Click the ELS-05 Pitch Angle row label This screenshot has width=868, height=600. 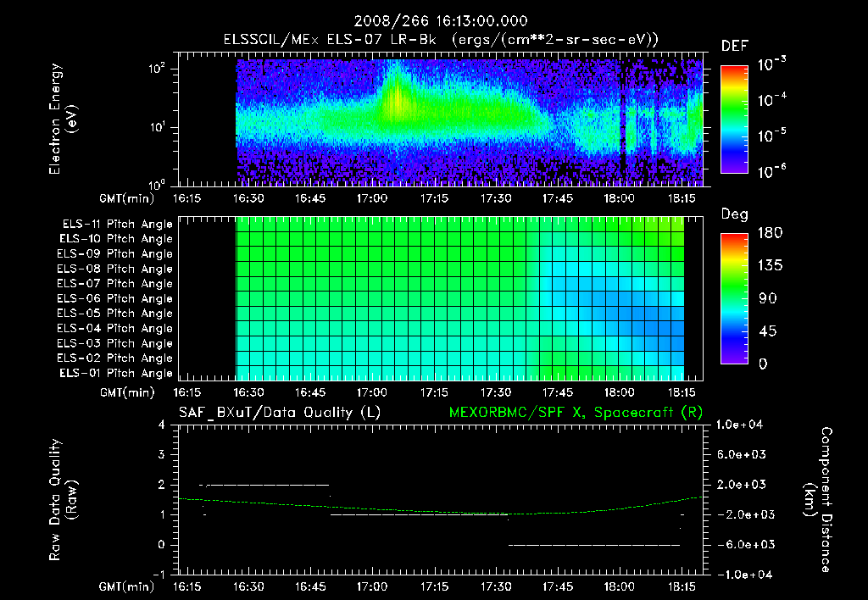pos(115,314)
